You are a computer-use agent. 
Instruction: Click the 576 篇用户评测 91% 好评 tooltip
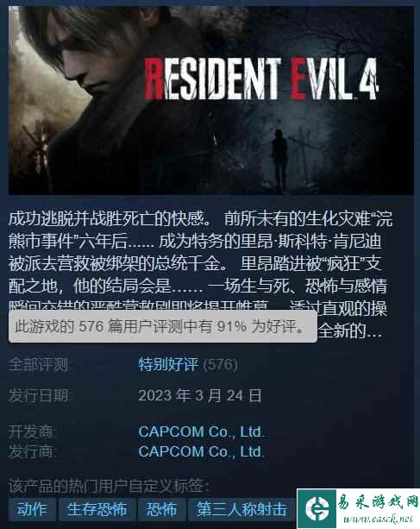[x=162, y=326]
